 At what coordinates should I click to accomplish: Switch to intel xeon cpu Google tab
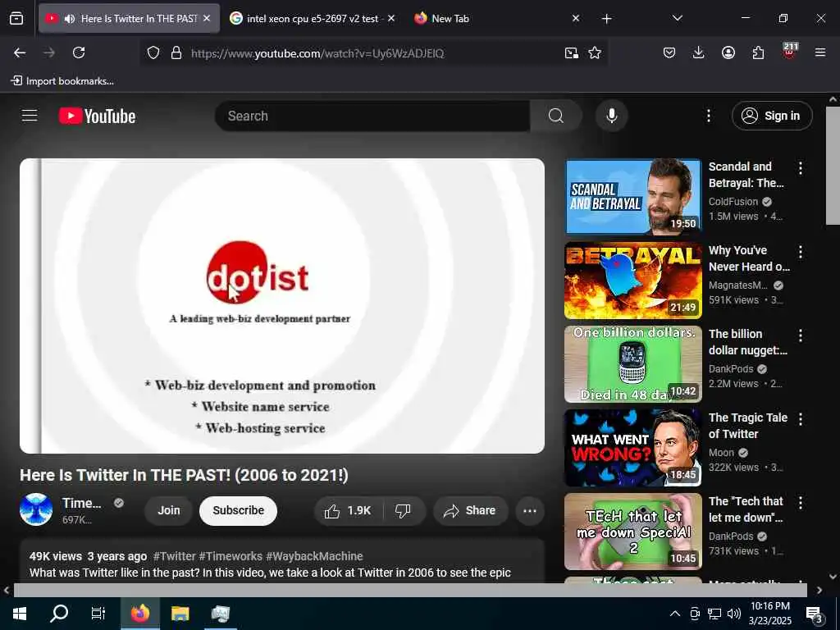click(x=311, y=19)
